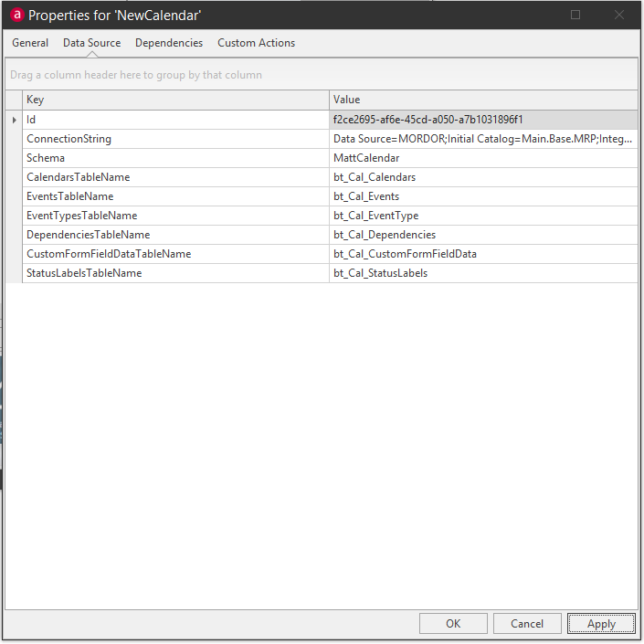Sort by the Key column header

(x=175, y=100)
